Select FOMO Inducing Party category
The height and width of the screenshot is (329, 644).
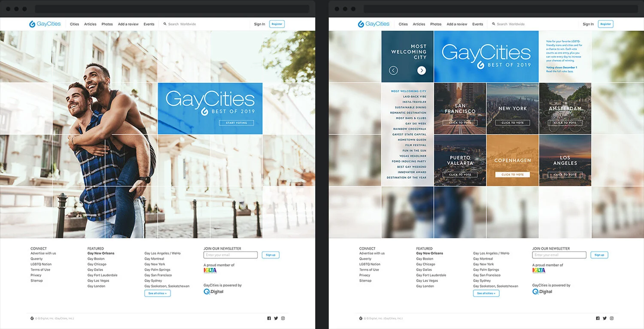point(410,161)
